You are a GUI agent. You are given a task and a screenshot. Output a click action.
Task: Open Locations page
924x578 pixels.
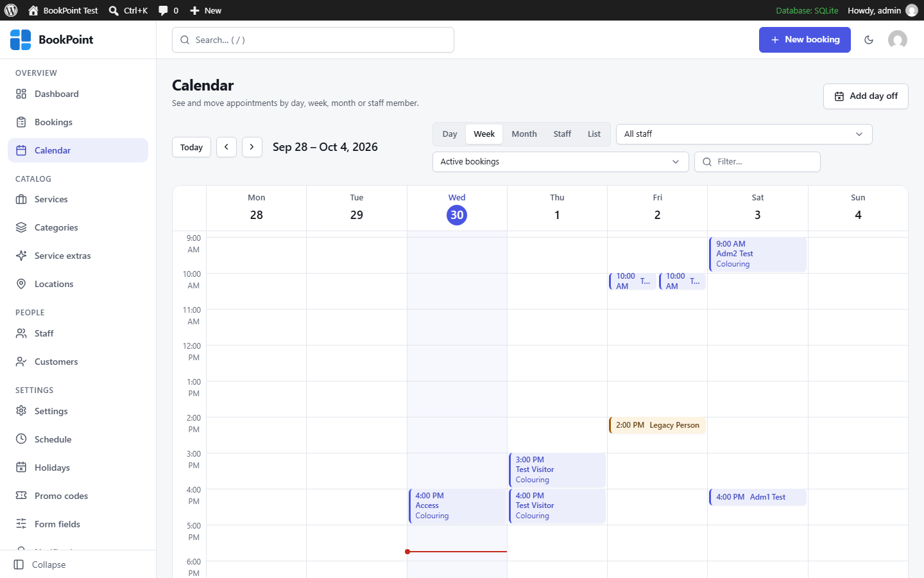pos(78,284)
